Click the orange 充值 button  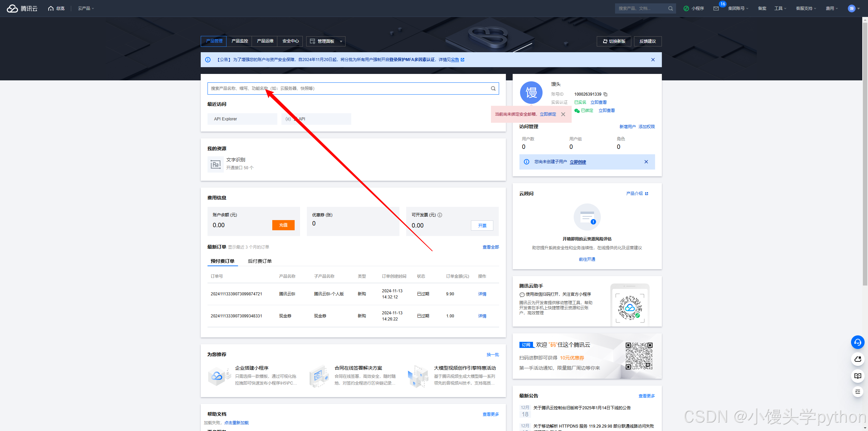coord(283,225)
